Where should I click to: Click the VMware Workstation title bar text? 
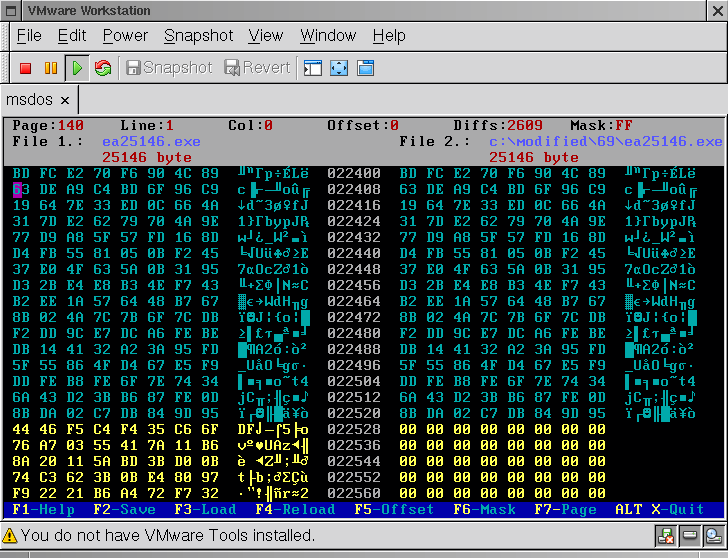pos(89,11)
